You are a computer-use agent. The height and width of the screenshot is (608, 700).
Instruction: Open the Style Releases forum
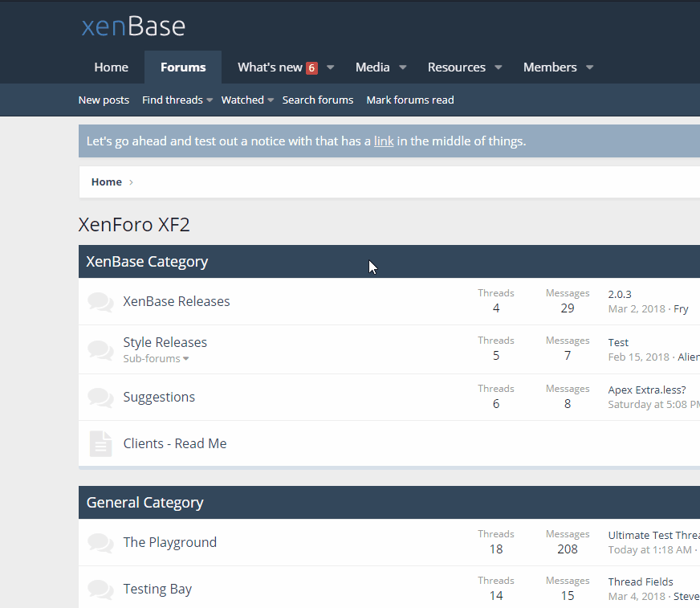pyautogui.click(x=165, y=343)
